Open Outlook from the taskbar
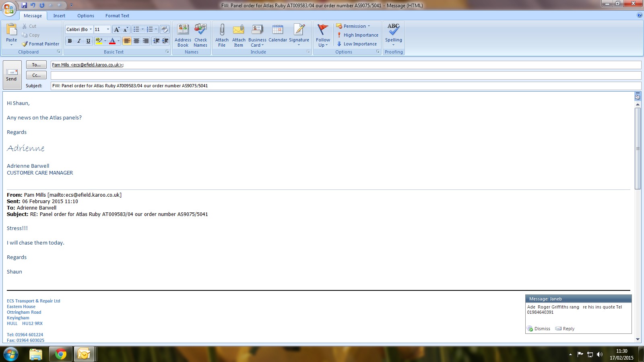Image resolution: width=644 pixels, height=362 pixels. tap(84, 354)
